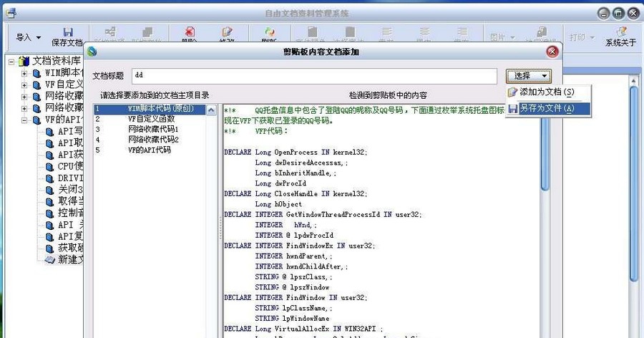Click the document icon beside DRIVE item
644x338 pixels.
49,179
